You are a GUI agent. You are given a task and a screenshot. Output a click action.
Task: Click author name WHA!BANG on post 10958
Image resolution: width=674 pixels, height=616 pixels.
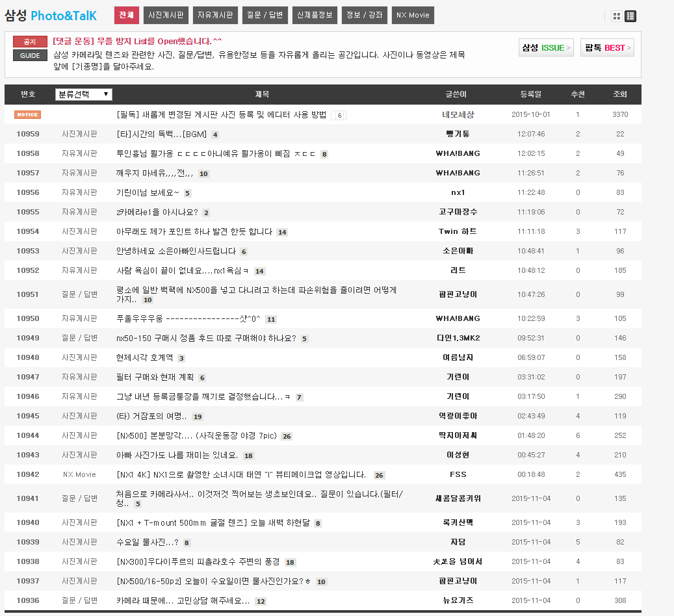pyautogui.click(x=458, y=153)
